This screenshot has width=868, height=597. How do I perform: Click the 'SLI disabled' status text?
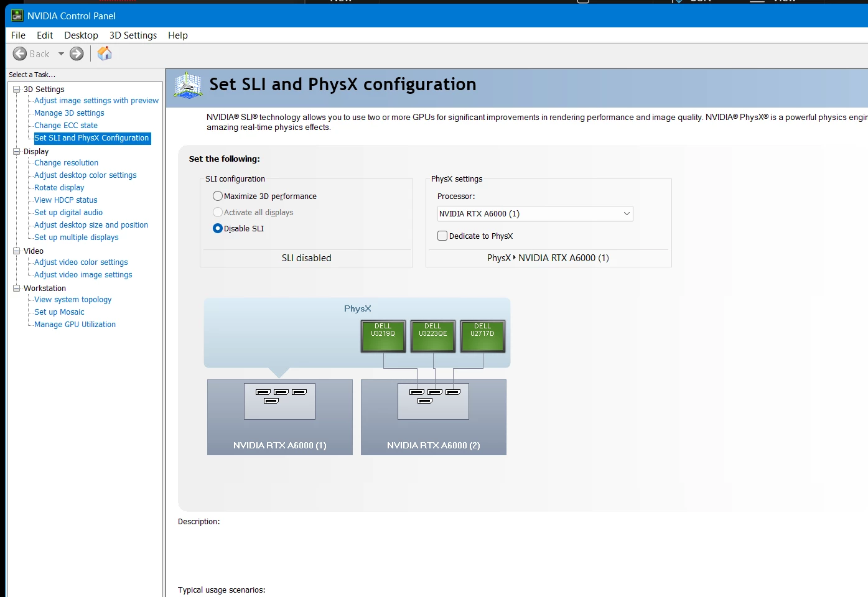click(x=307, y=258)
